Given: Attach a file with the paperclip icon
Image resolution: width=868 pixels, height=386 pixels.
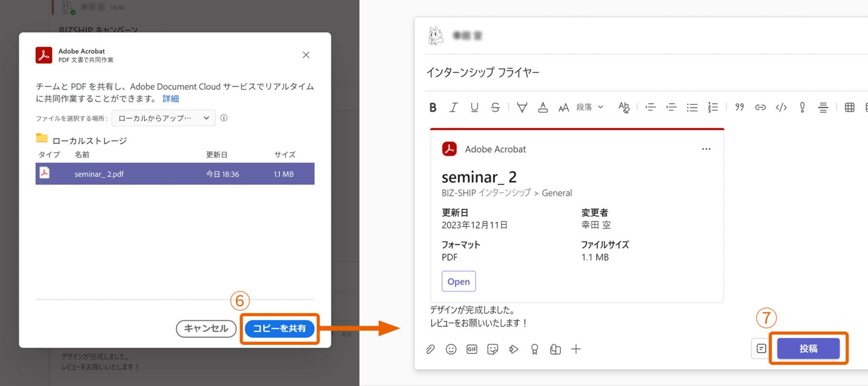Looking at the screenshot, I should [430, 349].
